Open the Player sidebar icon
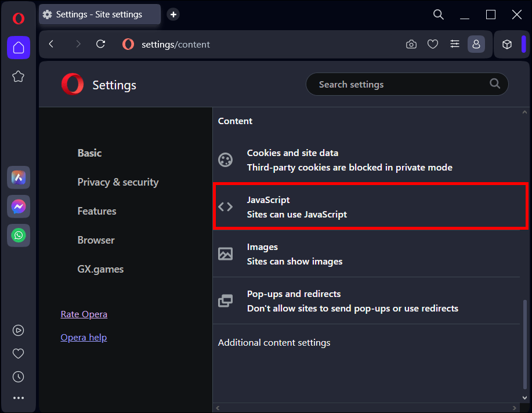 (x=19, y=330)
